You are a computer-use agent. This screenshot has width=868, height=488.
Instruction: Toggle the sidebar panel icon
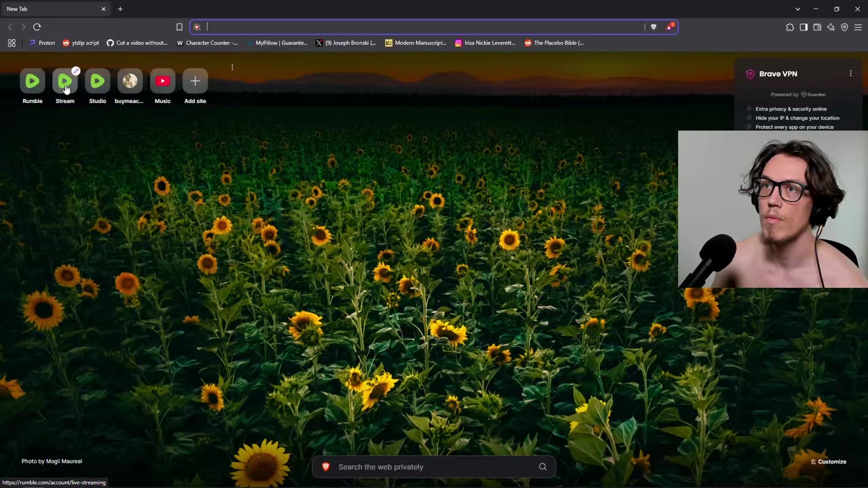point(804,27)
